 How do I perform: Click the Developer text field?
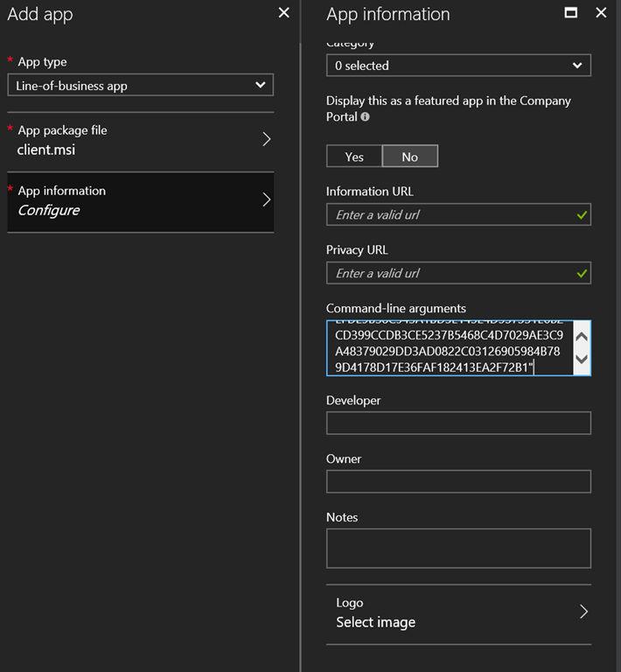(458, 423)
